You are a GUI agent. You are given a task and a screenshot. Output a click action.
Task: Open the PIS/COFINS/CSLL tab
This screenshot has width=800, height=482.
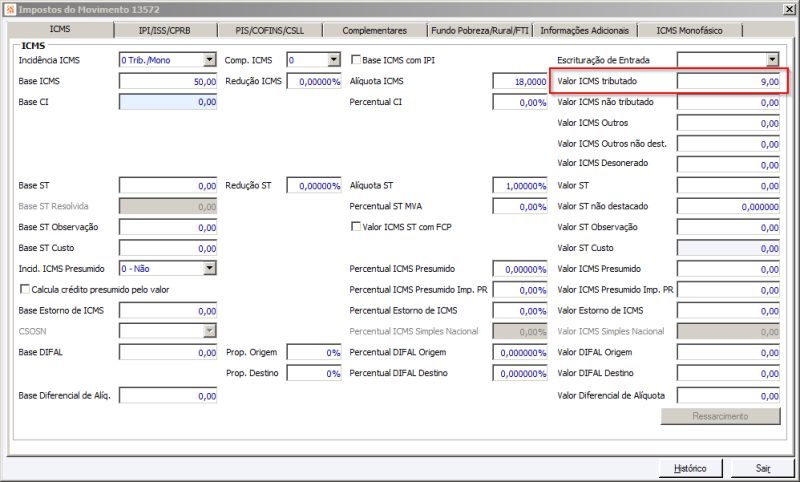click(x=269, y=31)
